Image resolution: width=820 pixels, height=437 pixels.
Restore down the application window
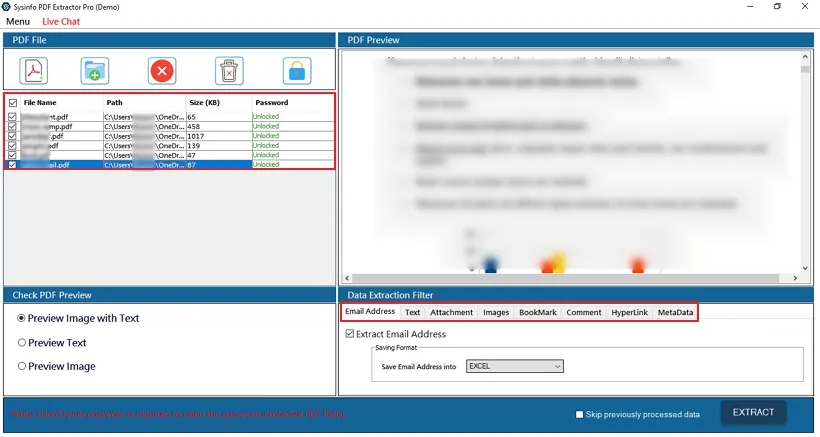point(777,7)
